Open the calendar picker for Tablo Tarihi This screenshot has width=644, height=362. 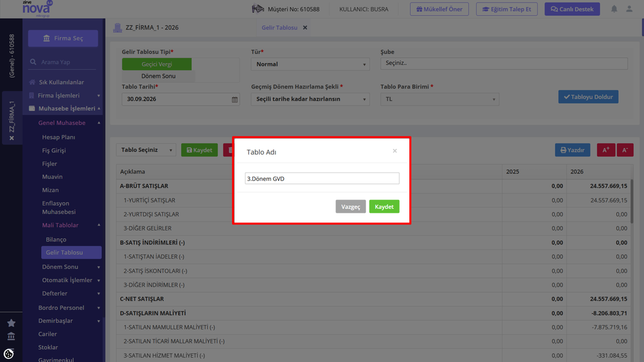click(235, 99)
